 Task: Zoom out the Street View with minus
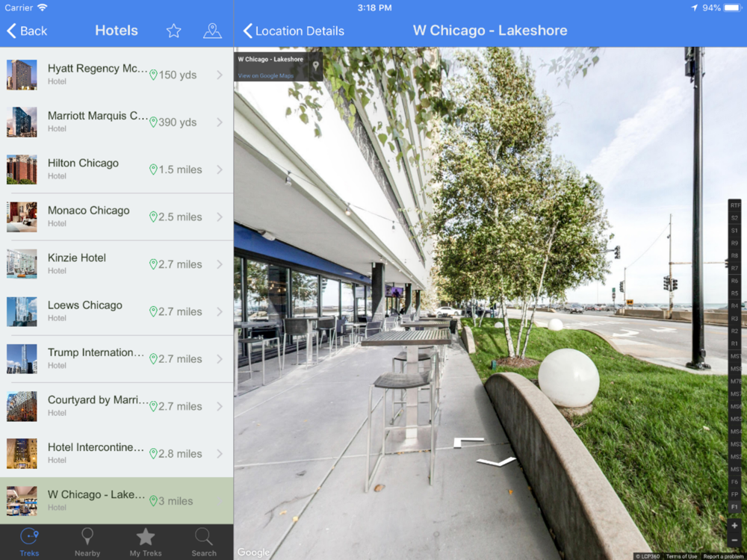coord(734,540)
